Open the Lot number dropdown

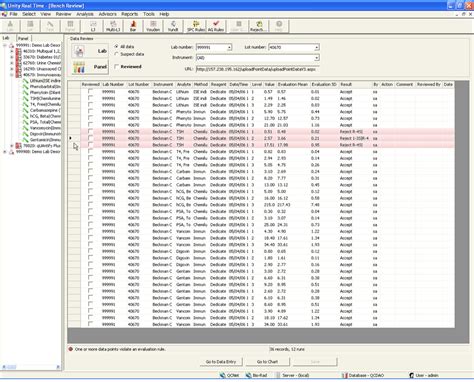click(x=317, y=48)
